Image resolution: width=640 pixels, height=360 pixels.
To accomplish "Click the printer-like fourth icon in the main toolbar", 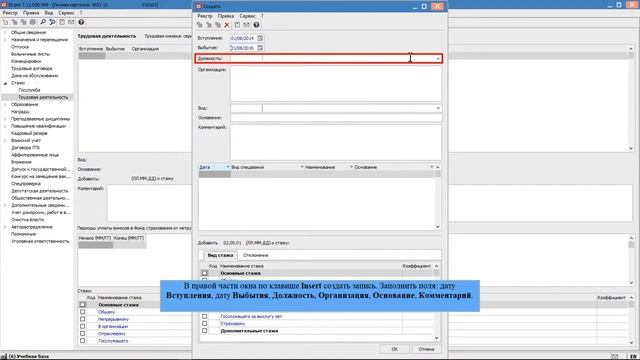I will (33, 22).
